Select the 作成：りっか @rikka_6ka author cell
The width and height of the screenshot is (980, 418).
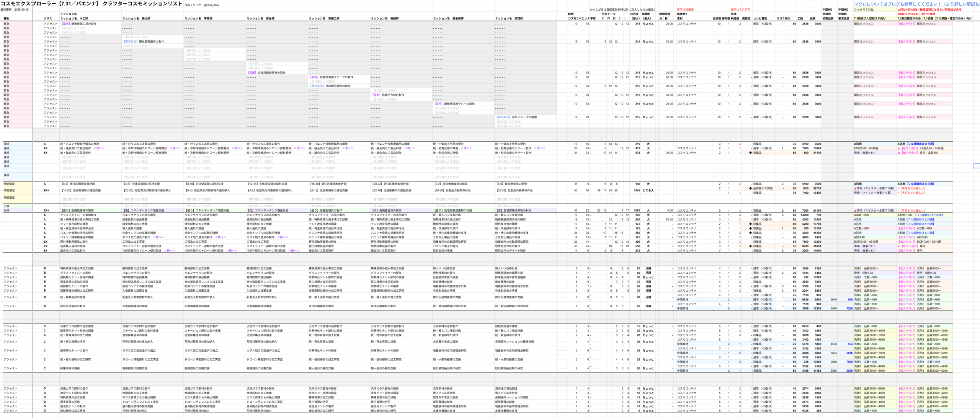201,5
